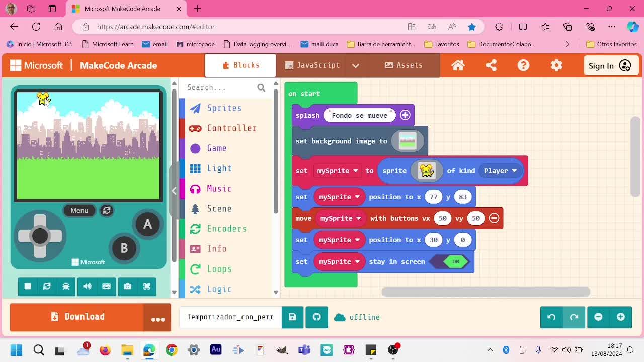Share the project
Image resolution: width=644 pixels, height=362 pixels.
[x=491, y=65]
